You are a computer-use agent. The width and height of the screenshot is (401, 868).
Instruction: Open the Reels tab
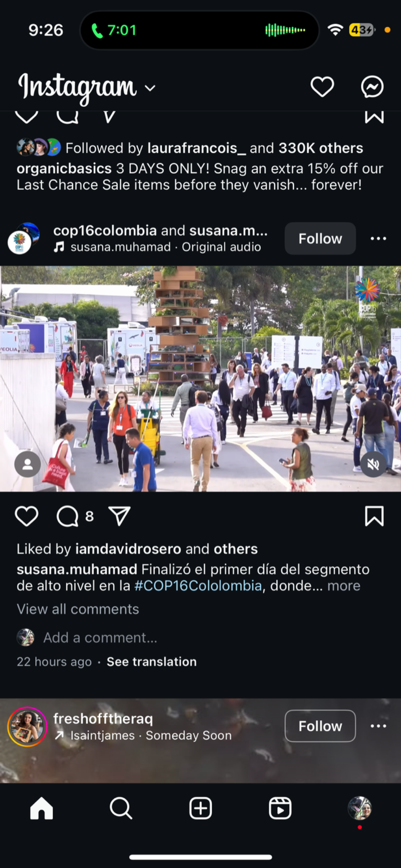pyautogui.click(x=280, y=808)
